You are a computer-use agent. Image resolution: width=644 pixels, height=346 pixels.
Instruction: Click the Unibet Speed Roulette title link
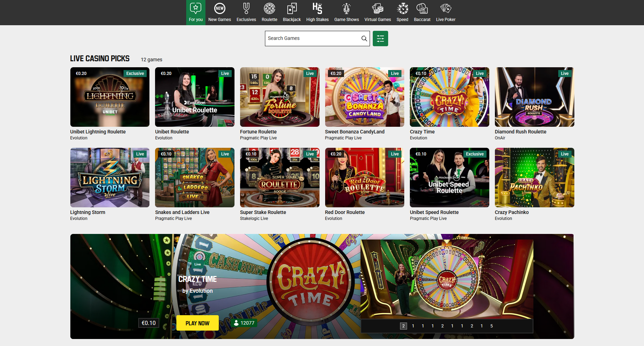pyautogui.click(x=434, y=212)
